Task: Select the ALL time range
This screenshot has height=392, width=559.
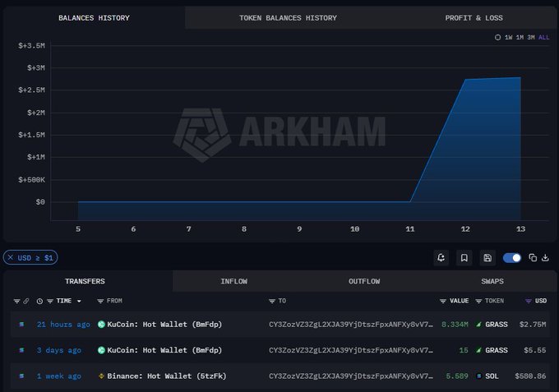Action: coord(543,38)
